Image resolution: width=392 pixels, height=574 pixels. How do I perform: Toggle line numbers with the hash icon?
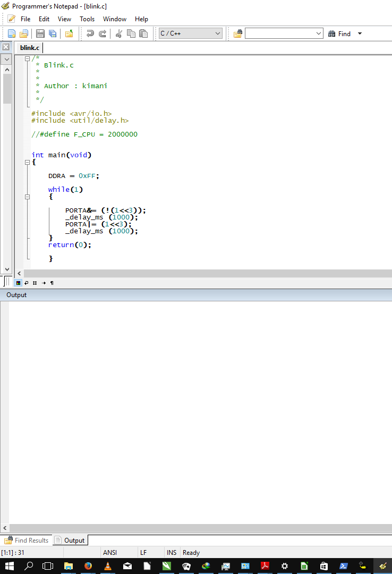35,283
